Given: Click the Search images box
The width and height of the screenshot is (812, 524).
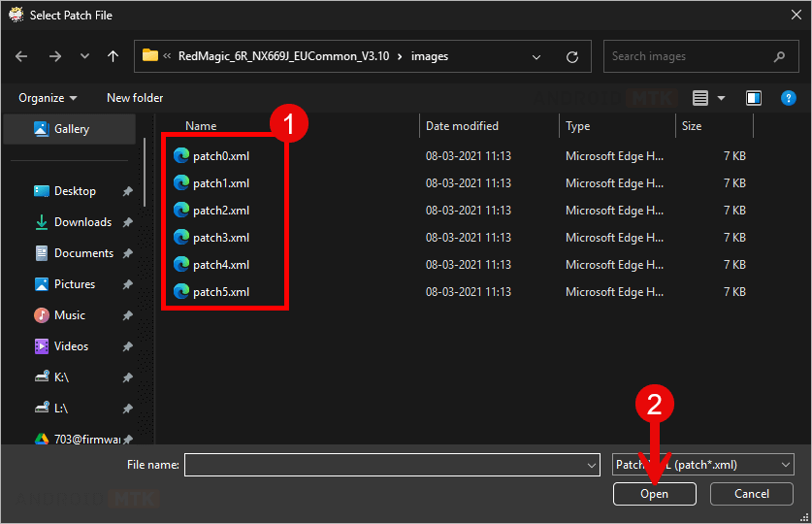Looking at the screenshot, I should coord(689,56).
